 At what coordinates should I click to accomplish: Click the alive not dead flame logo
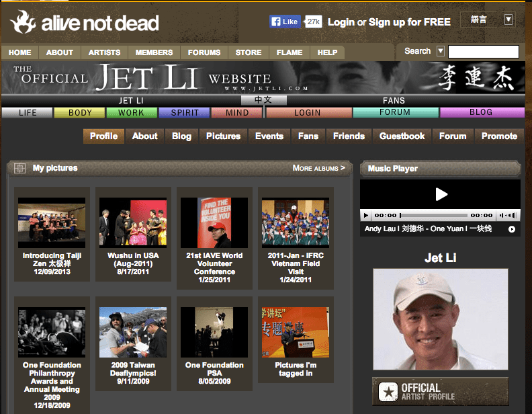click(23, 22)
